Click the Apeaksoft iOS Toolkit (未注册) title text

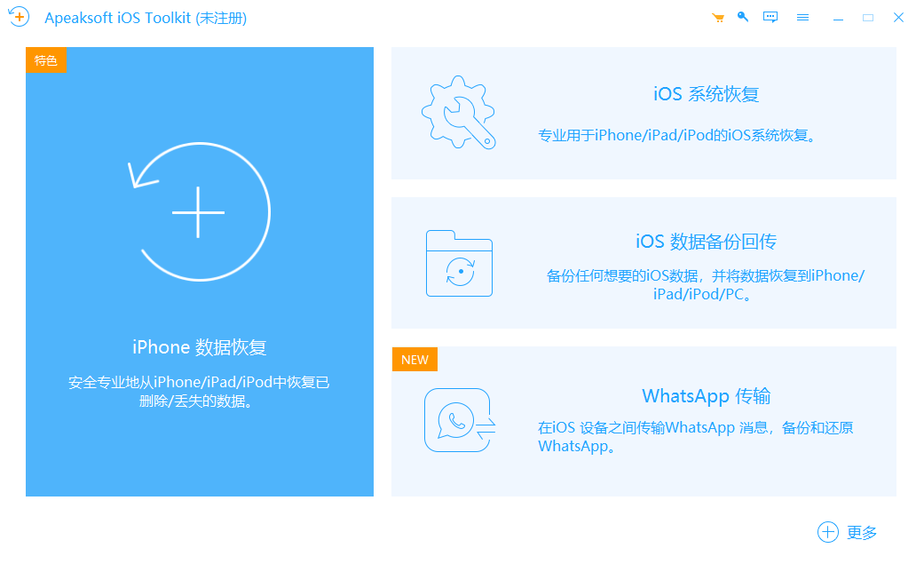pos(146,19)
